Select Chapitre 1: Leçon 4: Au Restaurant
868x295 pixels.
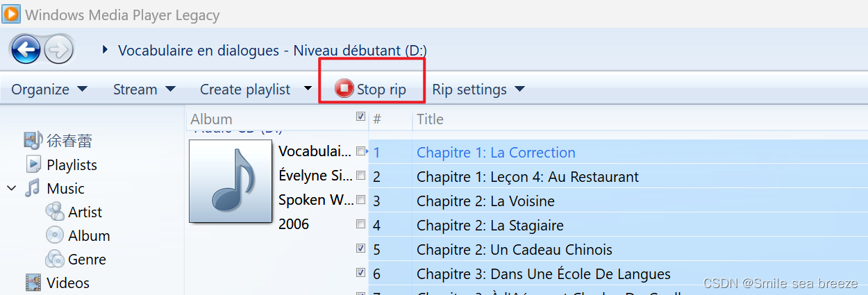[528, 177]
